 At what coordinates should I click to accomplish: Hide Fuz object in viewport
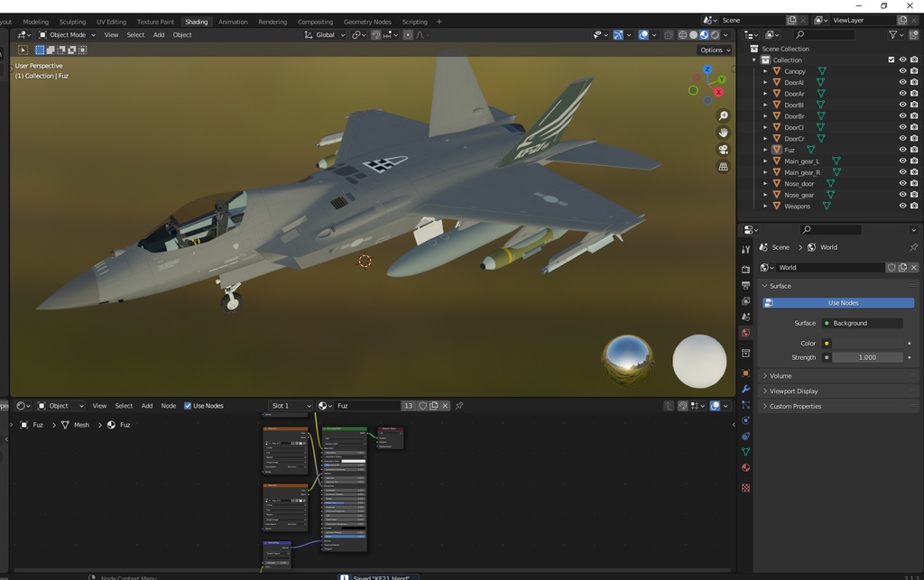(x=902, y=150)
